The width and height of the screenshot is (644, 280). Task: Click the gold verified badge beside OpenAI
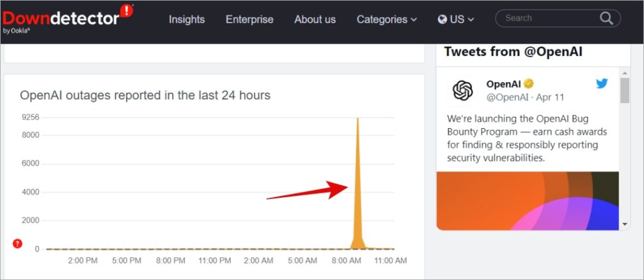tap(528, 84)
